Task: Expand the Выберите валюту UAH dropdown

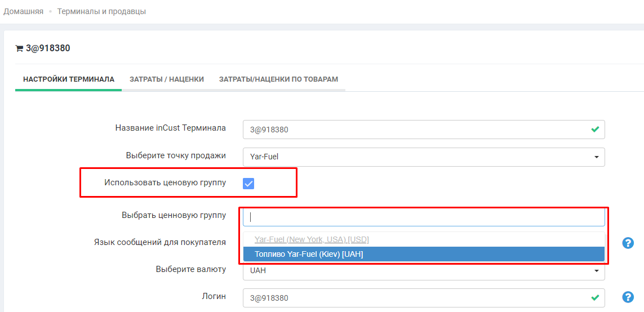Action: (x=423, y=271)
